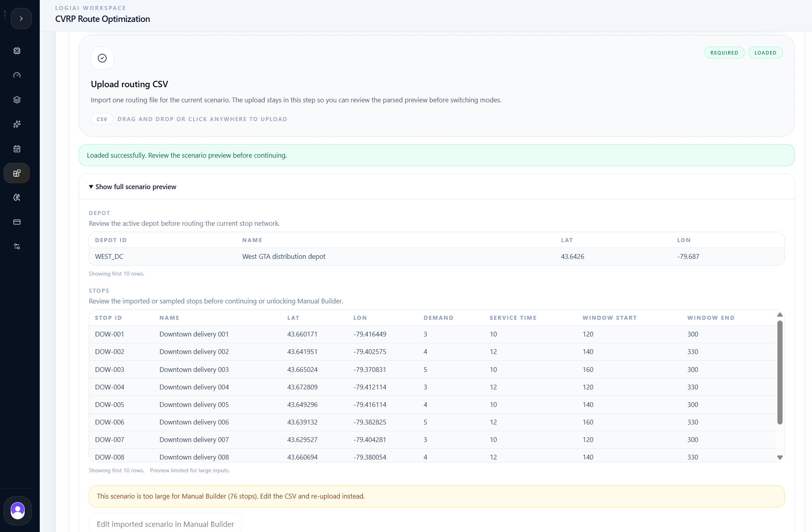Click the check-circle upload status icon
The width and height of the screenshot is (812, 532).
(x=102, y=58)
